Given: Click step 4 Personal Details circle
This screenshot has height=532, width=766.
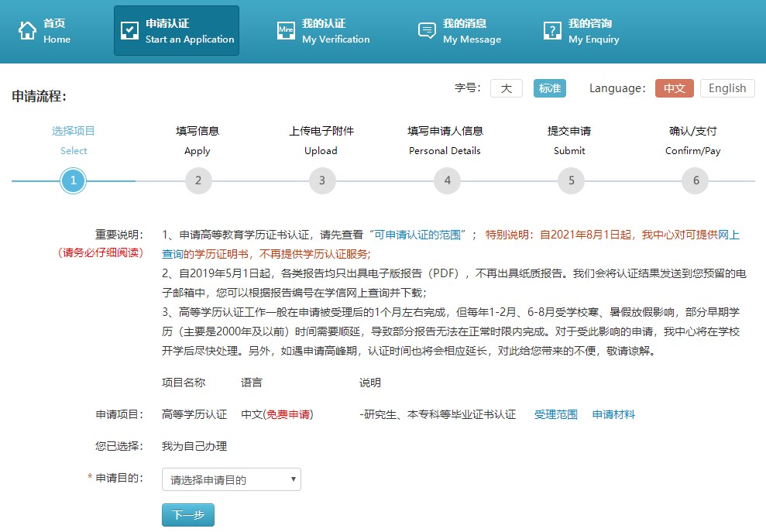Looking at the screenshot, I should click(x=447, y=181).
